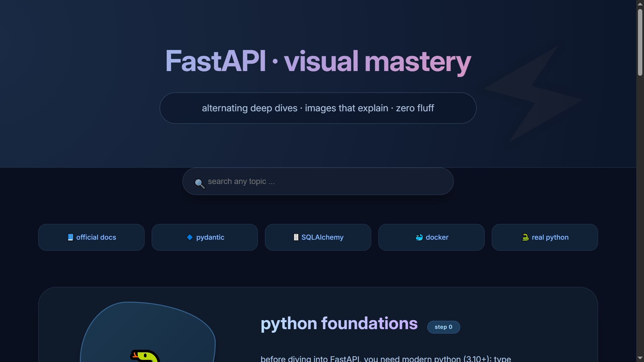644x362 pixels.
Task: Open the official docs link
Action: (91, 237)
